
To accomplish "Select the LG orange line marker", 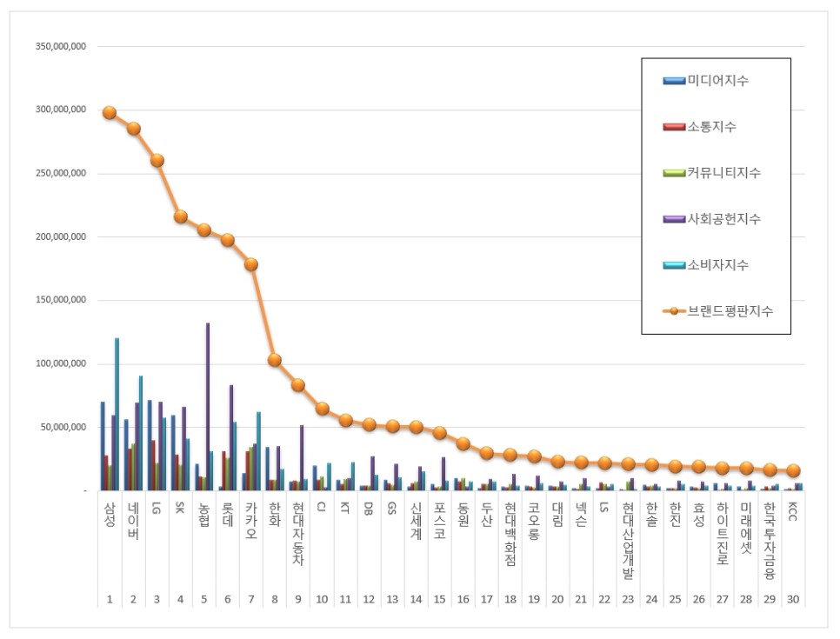I will pyautogui.click(x=157, y=160).
